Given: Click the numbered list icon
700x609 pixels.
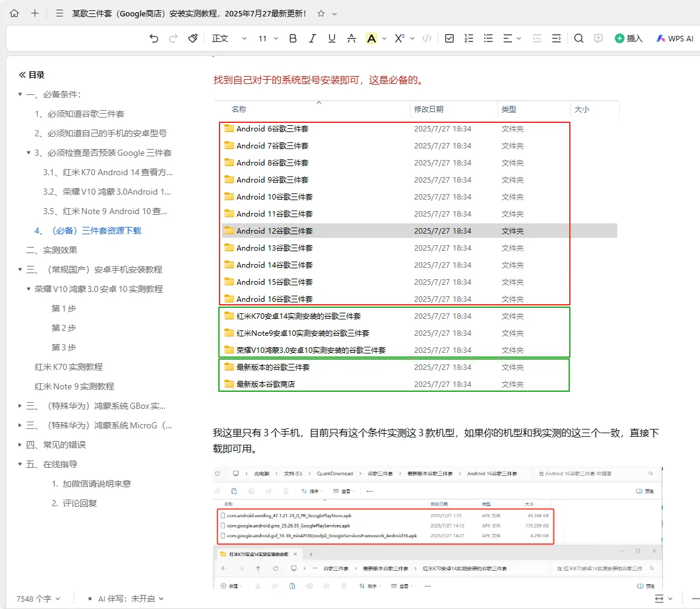Looking at the screenshot, I should click(x=468, y=38).
